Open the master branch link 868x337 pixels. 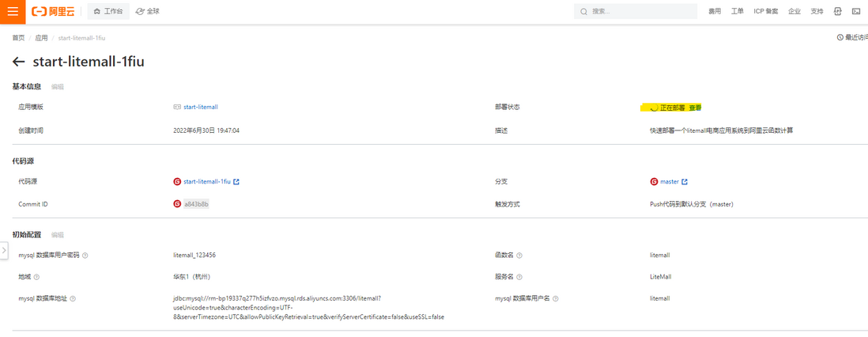pos(670,181)
